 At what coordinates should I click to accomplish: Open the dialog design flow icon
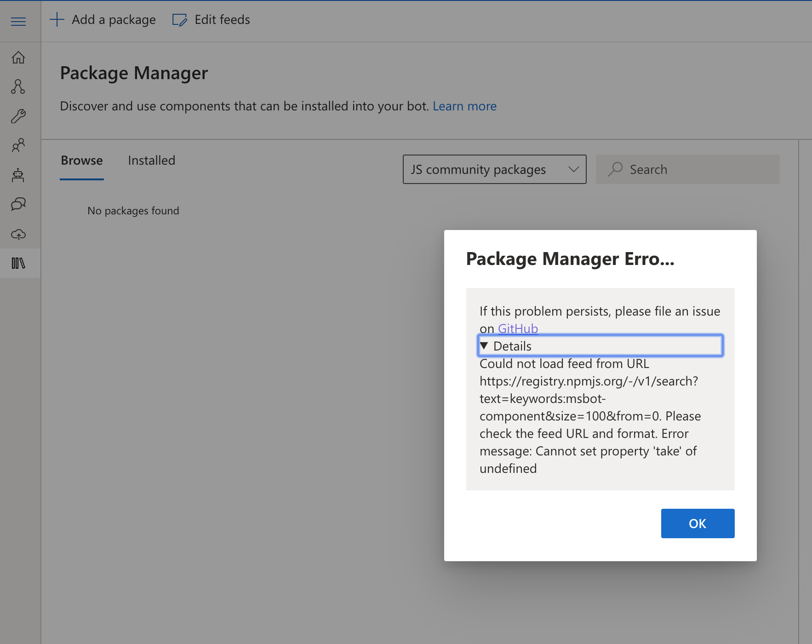(x=18, y=86)
